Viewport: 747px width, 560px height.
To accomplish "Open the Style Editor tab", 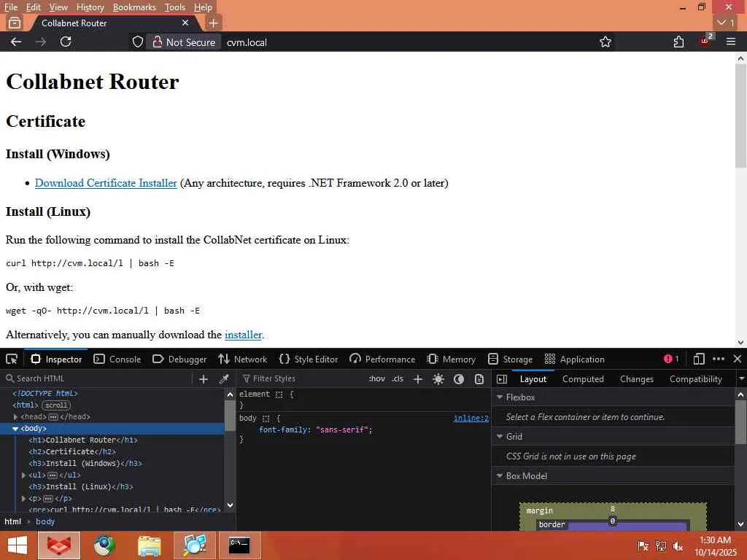I will tap(309, 359).
